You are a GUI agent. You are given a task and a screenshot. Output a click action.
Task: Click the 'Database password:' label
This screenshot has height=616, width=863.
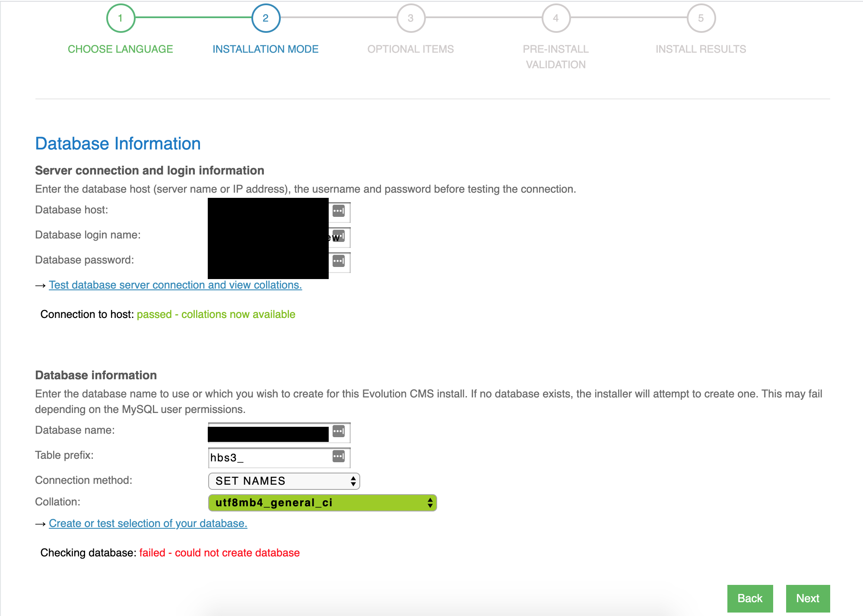tap(85, 260)
